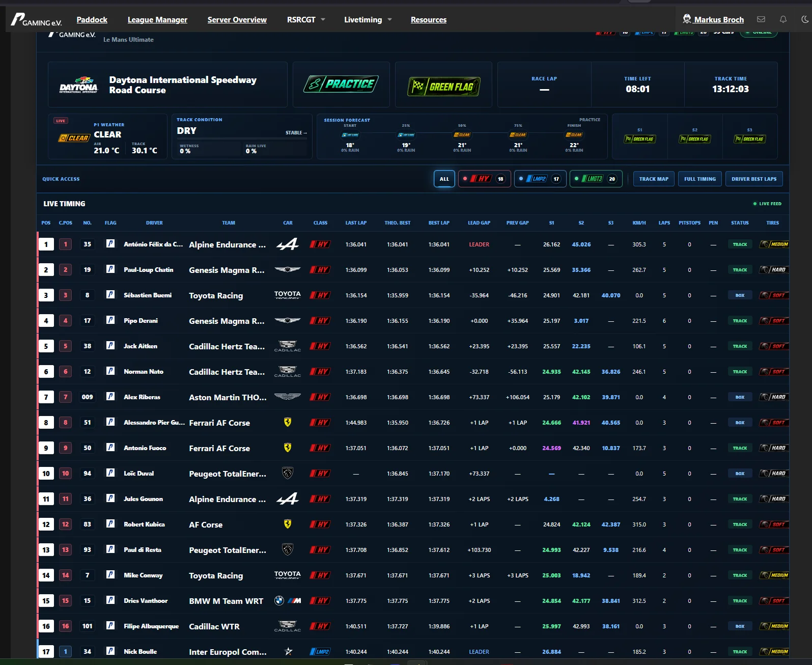The height and width of the screenshot is (665, 812).
Task: Click the Live Feed indicator
Action: [x=767, y=204]
